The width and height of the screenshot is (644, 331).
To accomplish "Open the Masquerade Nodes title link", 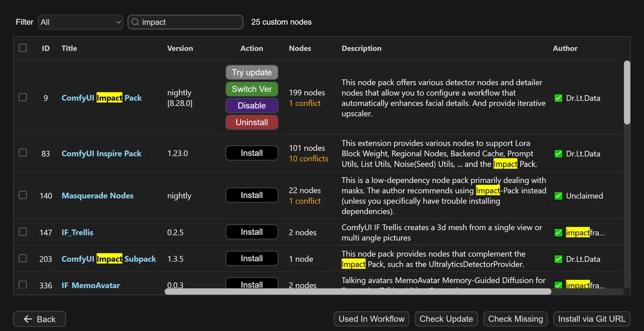I will pos(98,196).
